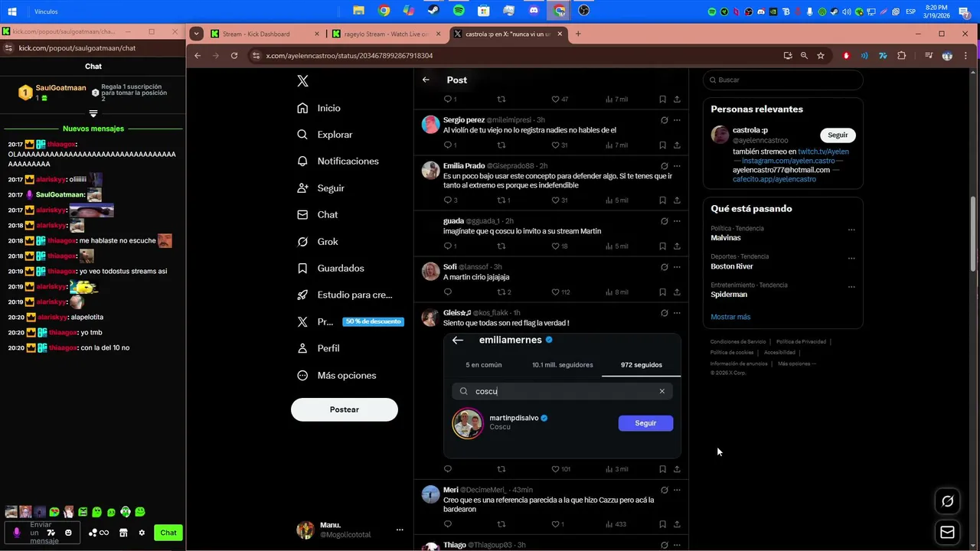Open Malvinas trending topic
Image resolution: width=980 pixels, height=551 pixels.
[725, 238]
